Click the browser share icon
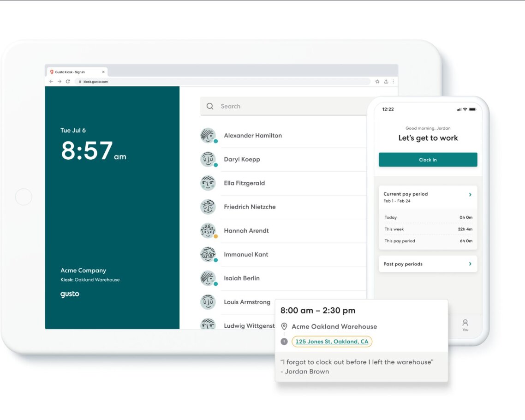525x420 pixels. coord(386,82)
